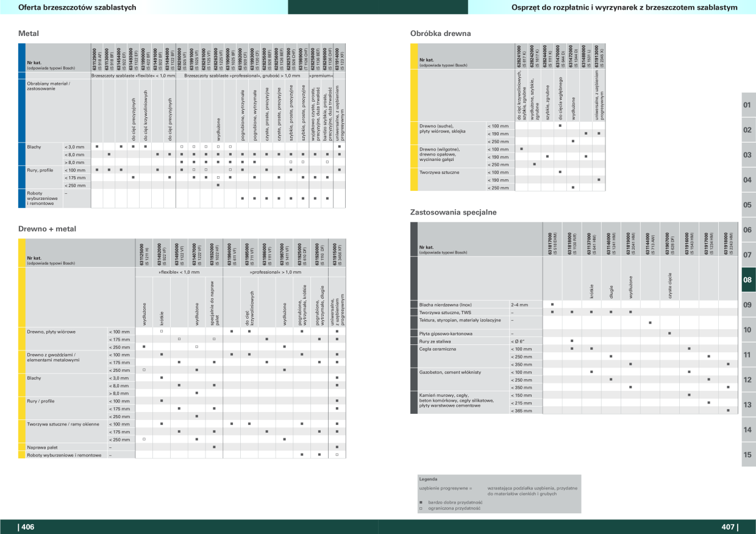Select the 'Obróbka drewna' section heading
The image size is (756, 534).
point(441,34)
